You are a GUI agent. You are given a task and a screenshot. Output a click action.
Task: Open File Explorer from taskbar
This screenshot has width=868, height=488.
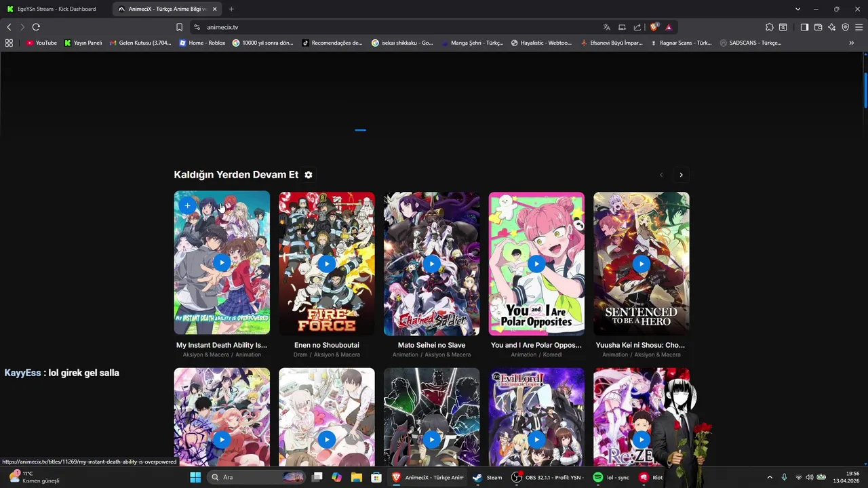(x=357, y=477)
